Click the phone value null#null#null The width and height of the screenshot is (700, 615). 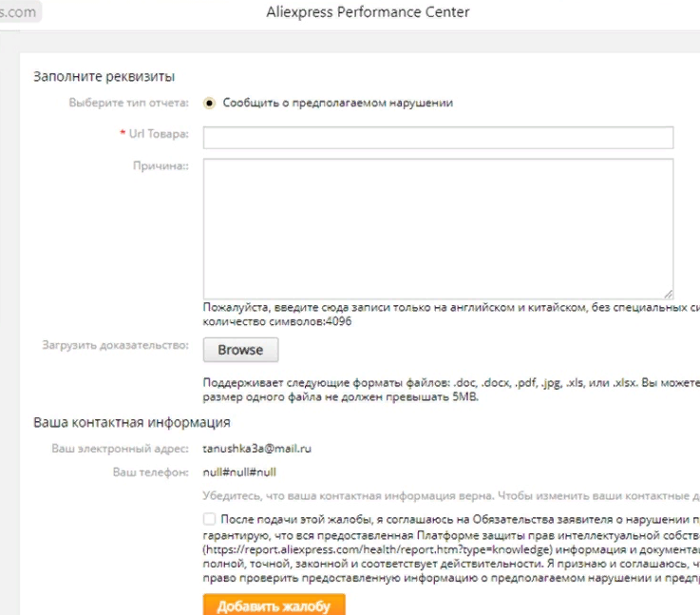click(239, 472)
